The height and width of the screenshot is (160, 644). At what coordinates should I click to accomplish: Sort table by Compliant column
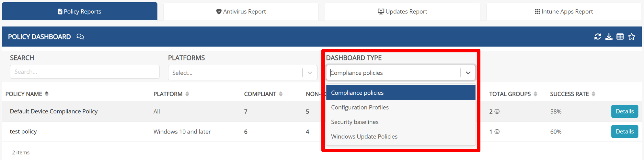pyautogui.click(x=281, y=94)
